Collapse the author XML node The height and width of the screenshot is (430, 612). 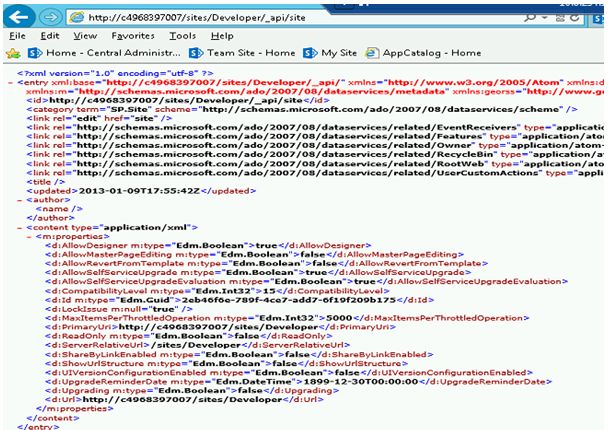tap(20, 200)
